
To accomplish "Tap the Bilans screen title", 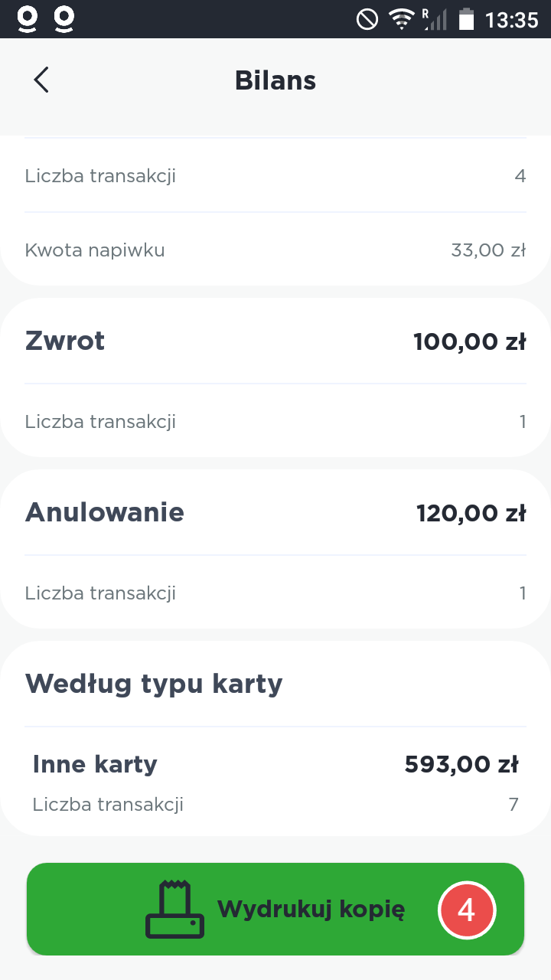I will (275, 80).
